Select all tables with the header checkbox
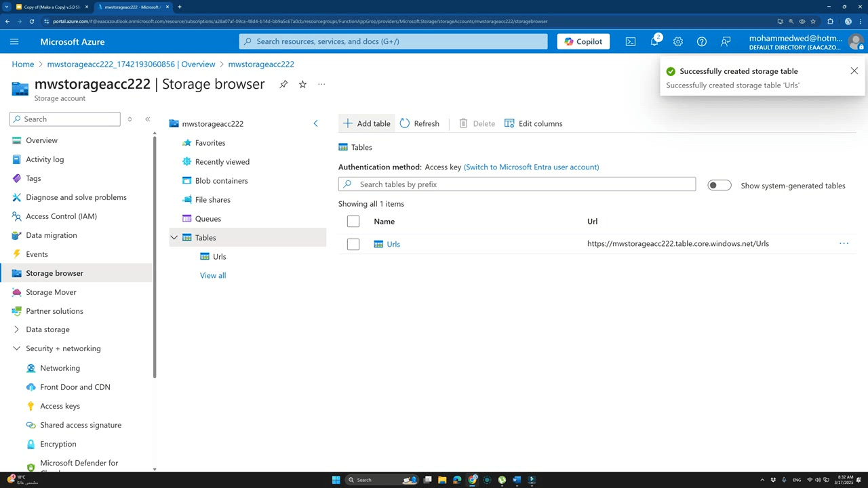The height and width of the screenshot is (488, 868). [x=353, y=221]
